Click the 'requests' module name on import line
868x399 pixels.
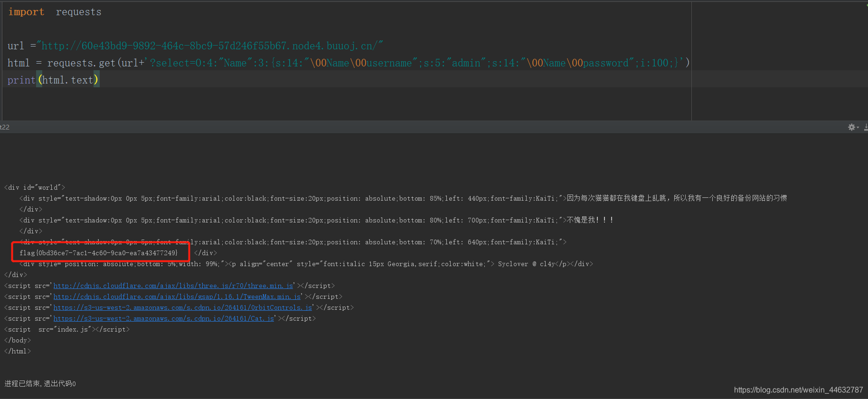click(x=78, y=12)
